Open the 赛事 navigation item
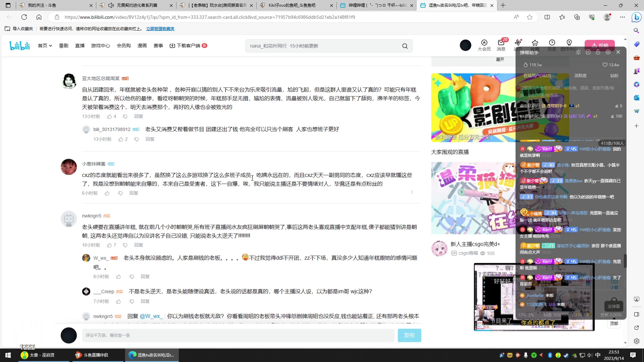This screenshot has width=644, height=362. pos(158,46)
